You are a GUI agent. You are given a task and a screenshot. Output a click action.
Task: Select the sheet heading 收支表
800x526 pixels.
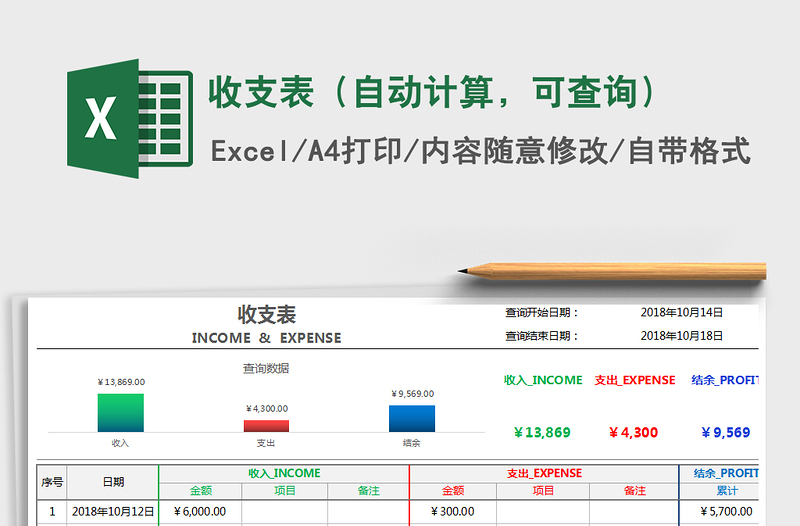[x=267, y=314]
